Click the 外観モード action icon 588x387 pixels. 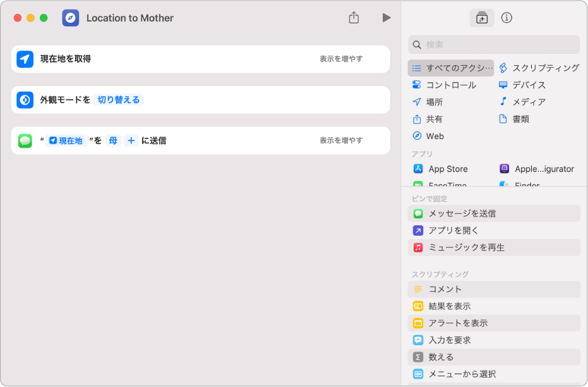[x=25, y=100]
